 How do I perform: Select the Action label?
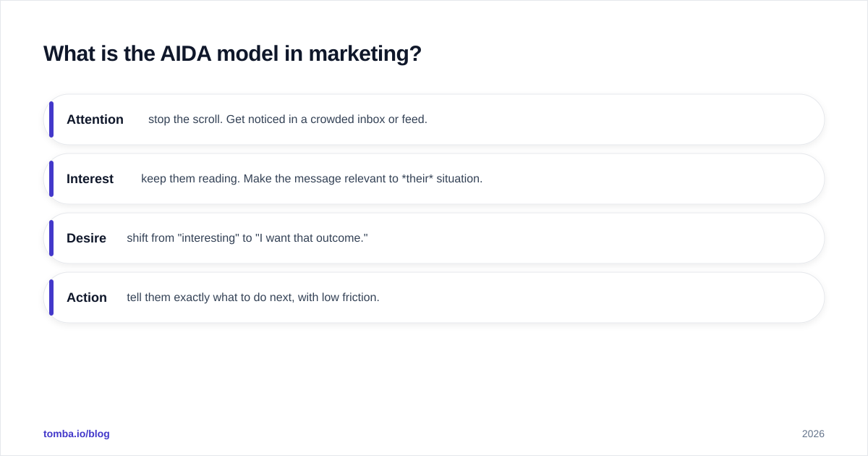tap(87, 297)
